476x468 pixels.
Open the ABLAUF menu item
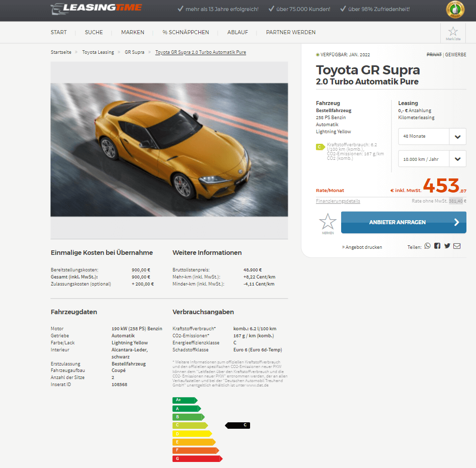coord(237,32)
